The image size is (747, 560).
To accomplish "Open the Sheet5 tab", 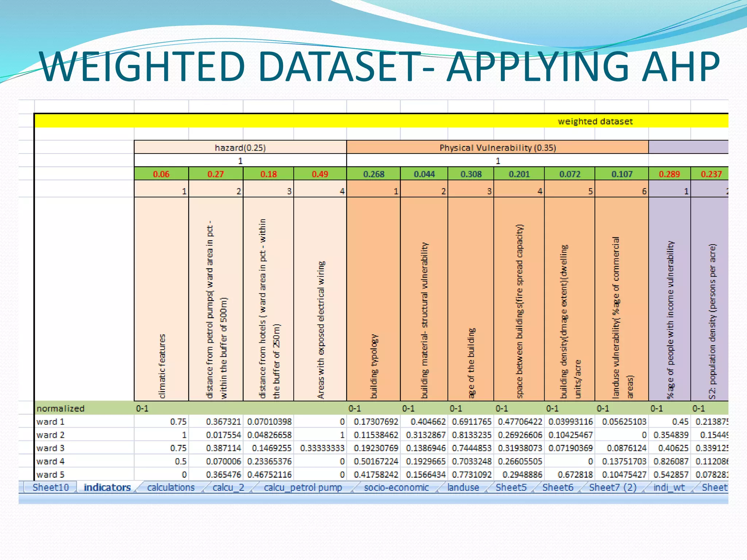I will pos(511,487).
